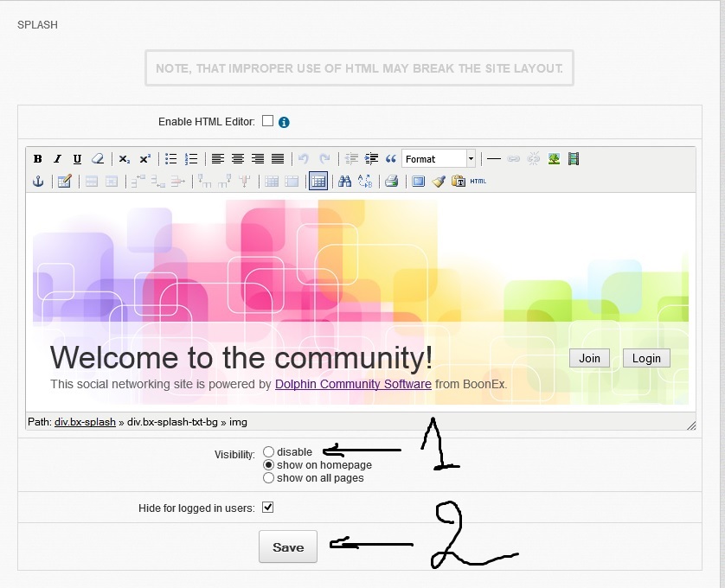
Task: Open find with the binoculars icon
Action: (344, 182)
